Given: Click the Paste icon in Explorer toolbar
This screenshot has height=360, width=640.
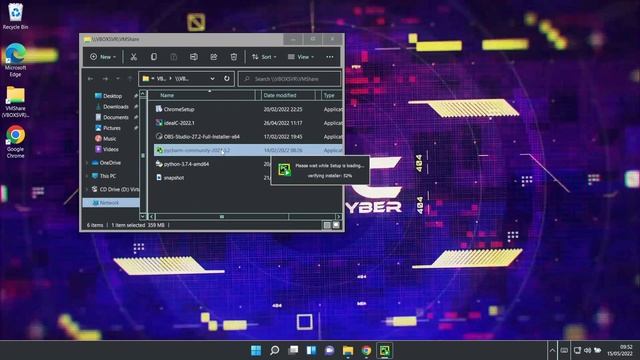Looking at the screenshot, I should click(173, 57).
